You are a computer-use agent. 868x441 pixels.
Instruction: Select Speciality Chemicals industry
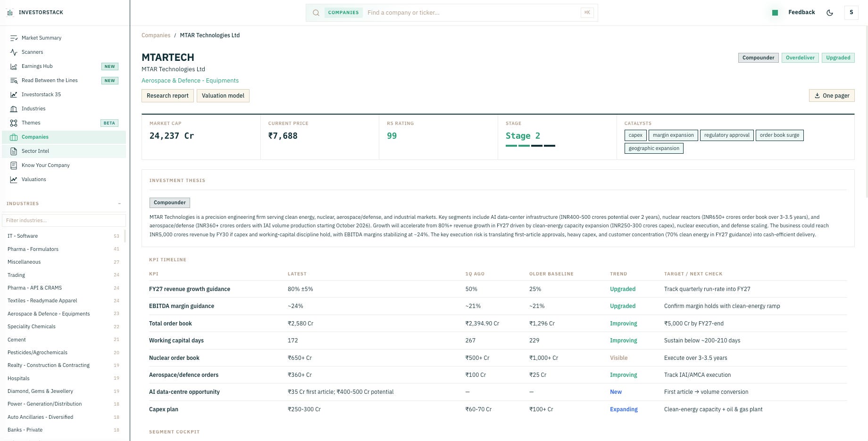[x=63, y=326]
